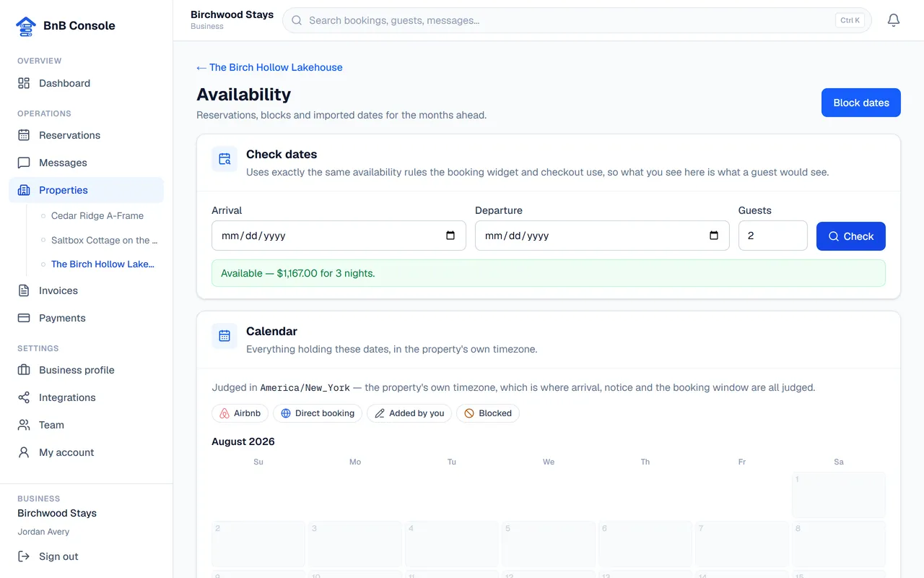Open the Dashboard page
Image resolution: width=924 pixels, height=578 pixels.
pyautogui.click(x=87, y=83)
